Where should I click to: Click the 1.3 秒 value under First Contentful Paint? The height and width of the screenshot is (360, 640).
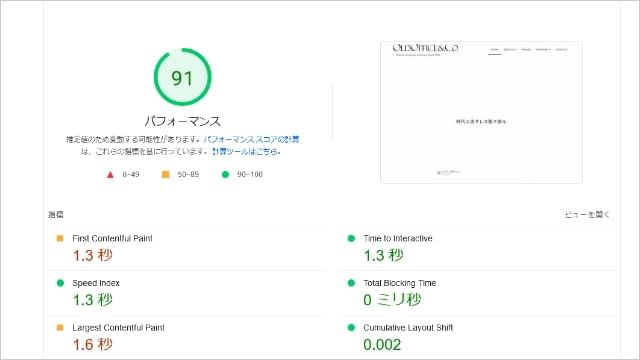(93, 256)
